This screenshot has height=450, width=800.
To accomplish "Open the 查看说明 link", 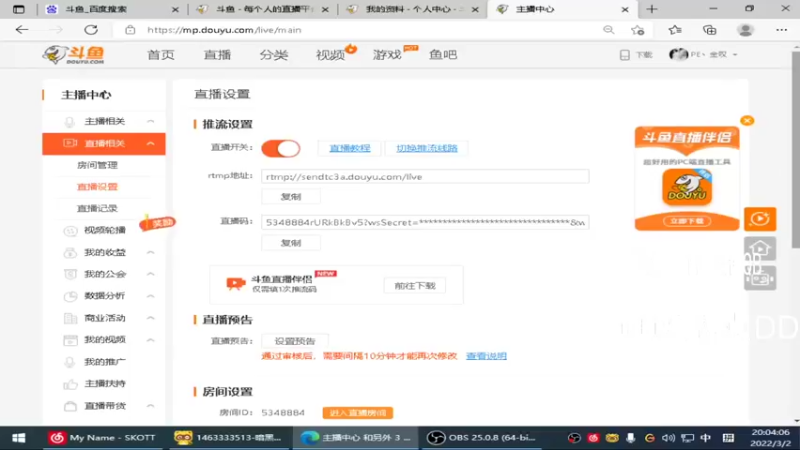I will (486, 356).
